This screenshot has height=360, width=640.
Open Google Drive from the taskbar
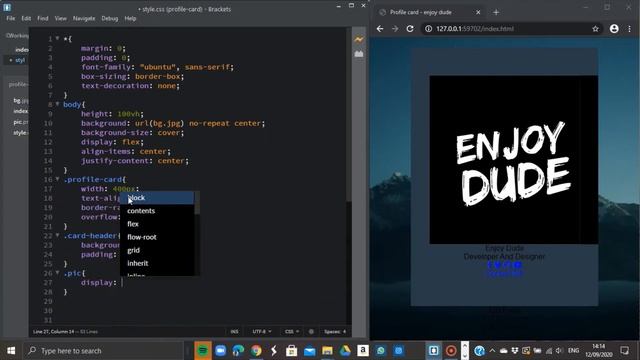tap(345, 351)
